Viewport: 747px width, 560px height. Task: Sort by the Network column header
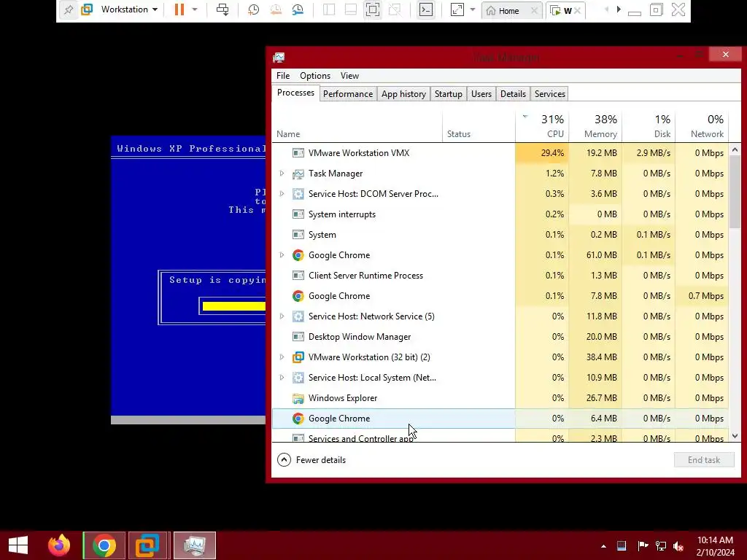[703, 127]
